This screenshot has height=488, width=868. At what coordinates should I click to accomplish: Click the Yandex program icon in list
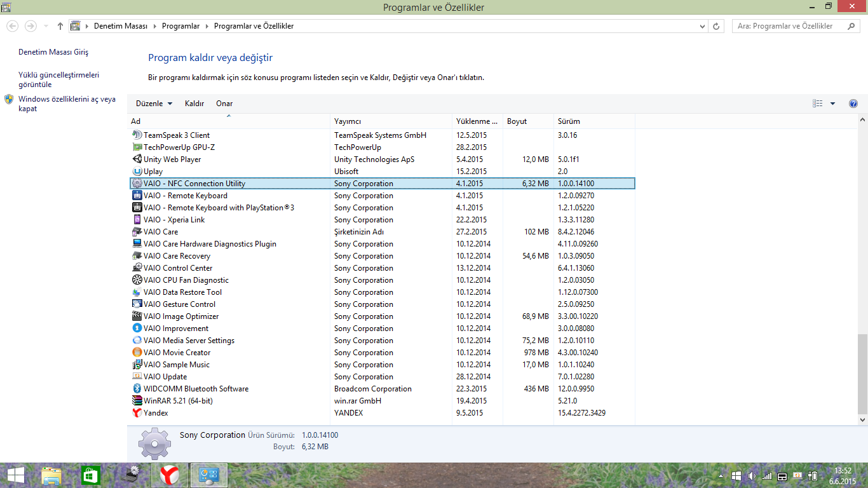pyautogui.click(x=137, y=413)
